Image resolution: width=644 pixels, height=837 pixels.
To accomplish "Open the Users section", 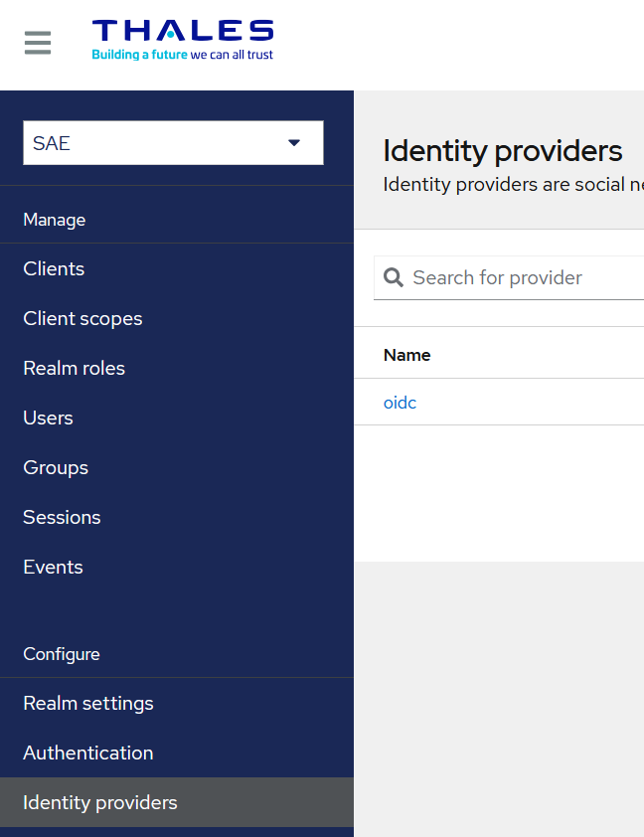I will (48, 418).
